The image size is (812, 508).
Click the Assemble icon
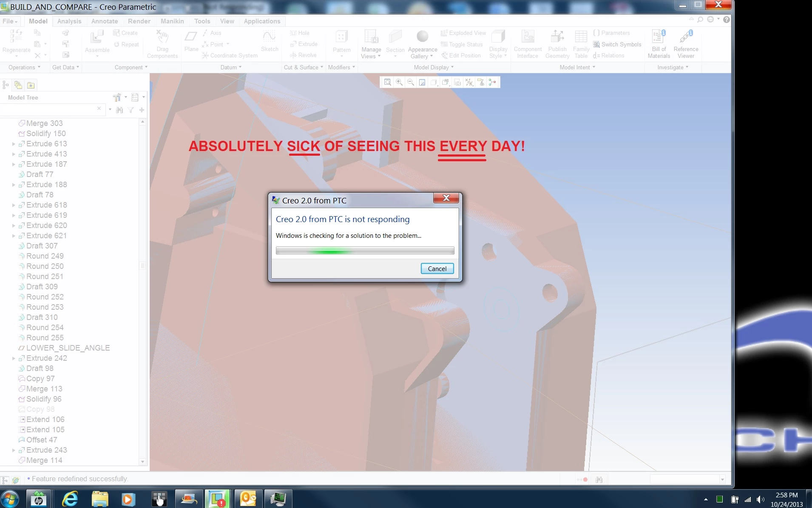point(97,37)
